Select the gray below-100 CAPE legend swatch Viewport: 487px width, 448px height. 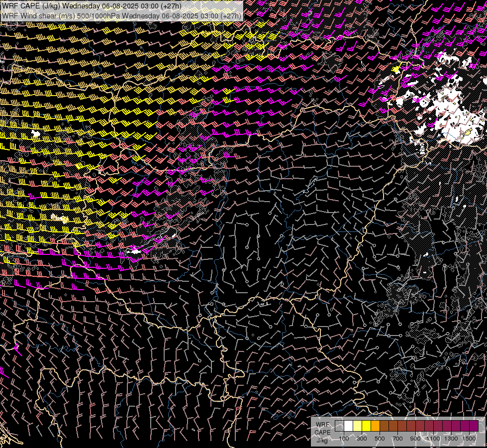[x=339, y=426]
